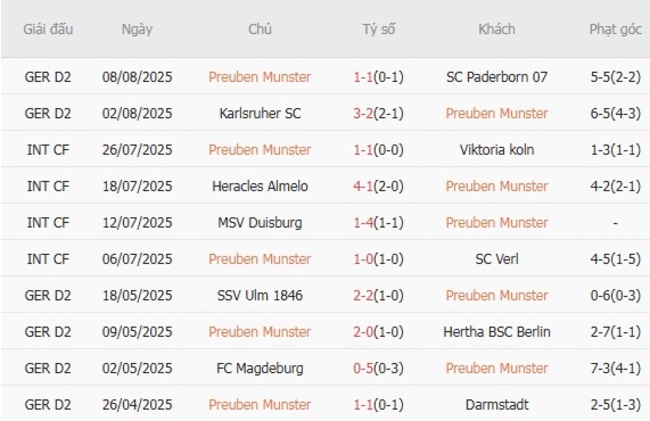Viewport: 650px width, 421px height.
Task: Click Hertha BSC Berlin team link
Action: pyautogui.click(x=497, y=332)
